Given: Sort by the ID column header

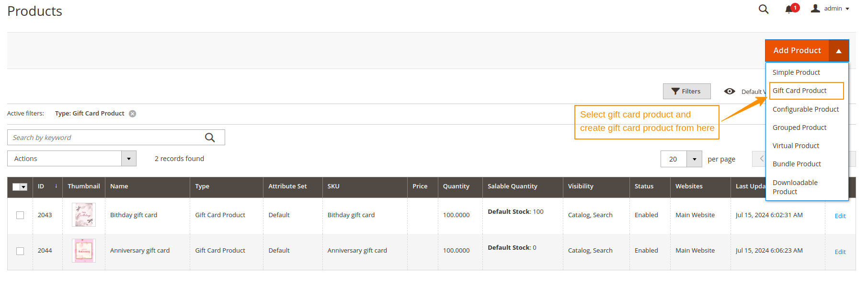Looking at the screenshot, I should (x=47, y=186).
